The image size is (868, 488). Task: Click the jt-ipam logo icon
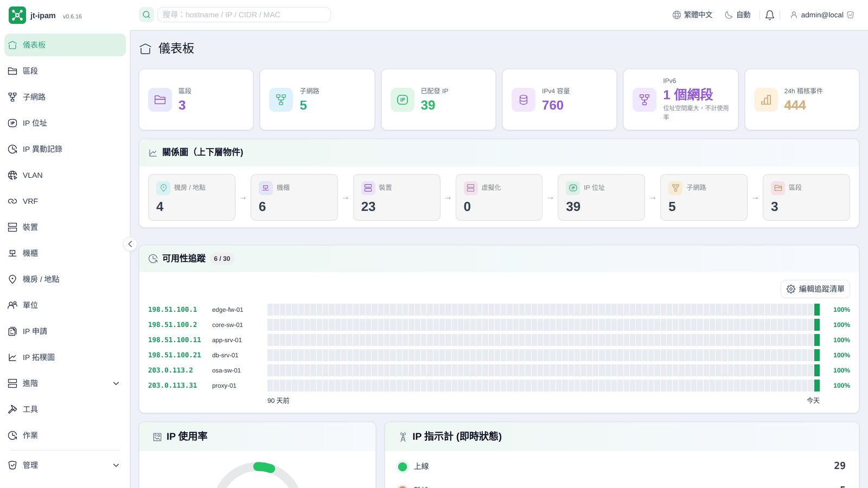tap(17, 15)
